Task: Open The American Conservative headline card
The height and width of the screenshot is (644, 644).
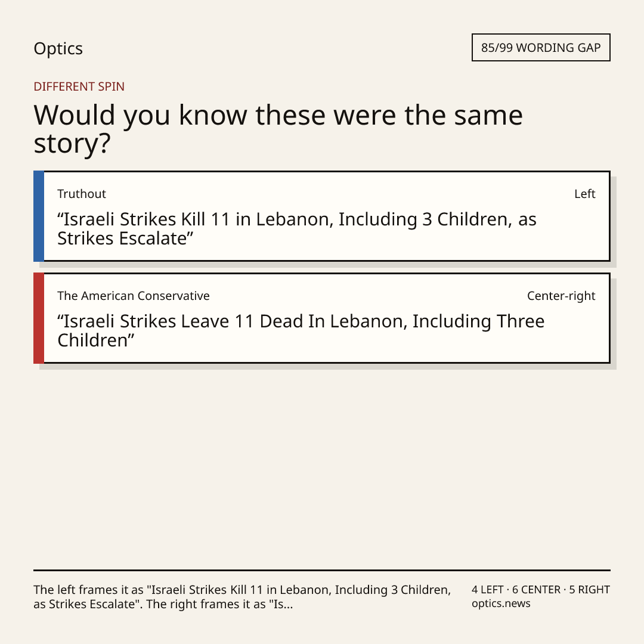Action: click(x=322, y=318)
